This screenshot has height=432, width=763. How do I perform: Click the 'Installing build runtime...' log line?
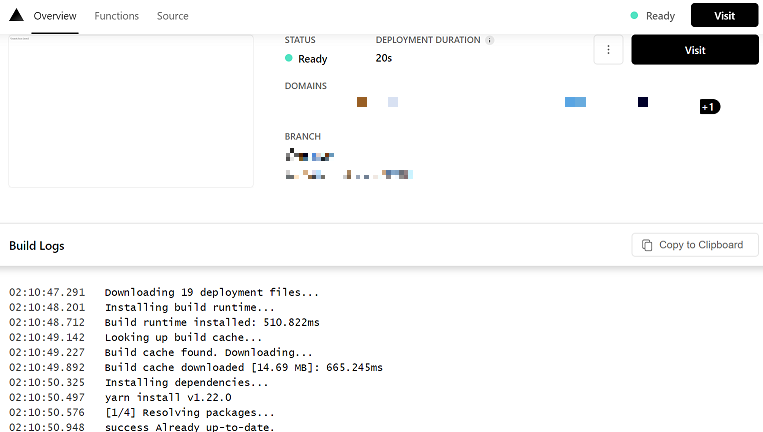190,307
